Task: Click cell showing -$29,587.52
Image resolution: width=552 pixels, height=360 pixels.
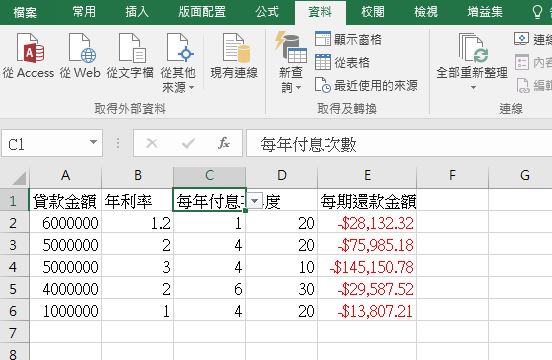Action: pyautogui.click(x=367, y=289)
